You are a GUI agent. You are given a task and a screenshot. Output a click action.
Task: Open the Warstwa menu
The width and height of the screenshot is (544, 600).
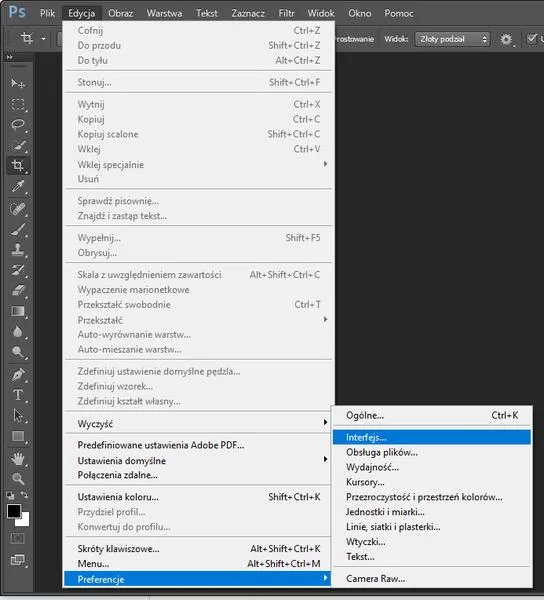[164, 13]
